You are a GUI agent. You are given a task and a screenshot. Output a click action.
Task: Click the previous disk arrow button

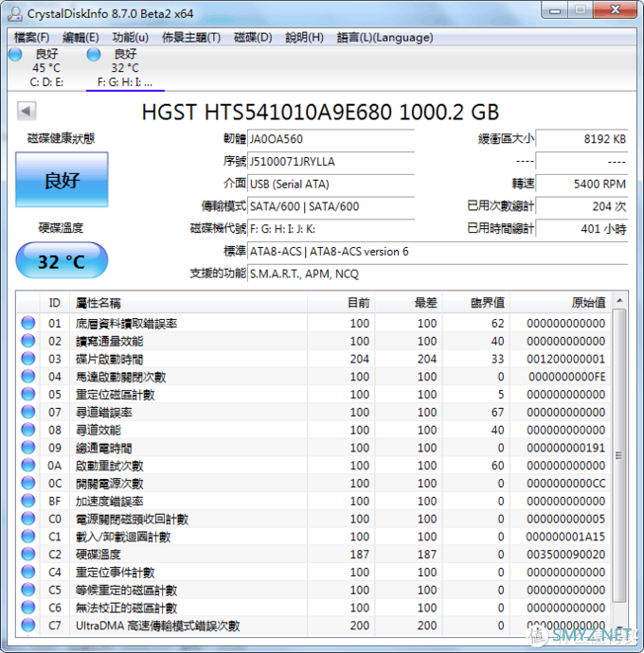pos(27,111)
